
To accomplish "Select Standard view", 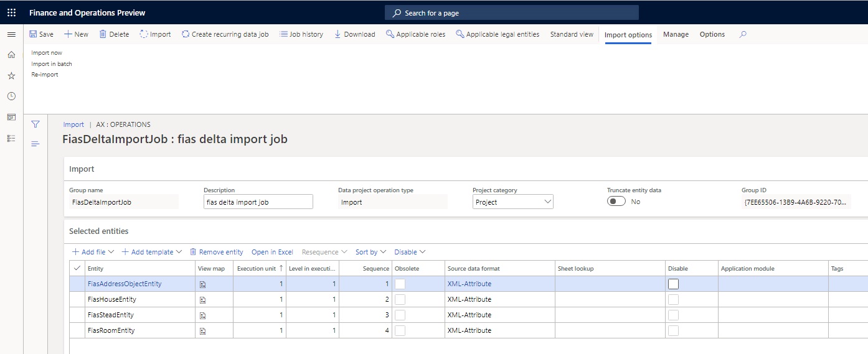I will coord(572,34).
